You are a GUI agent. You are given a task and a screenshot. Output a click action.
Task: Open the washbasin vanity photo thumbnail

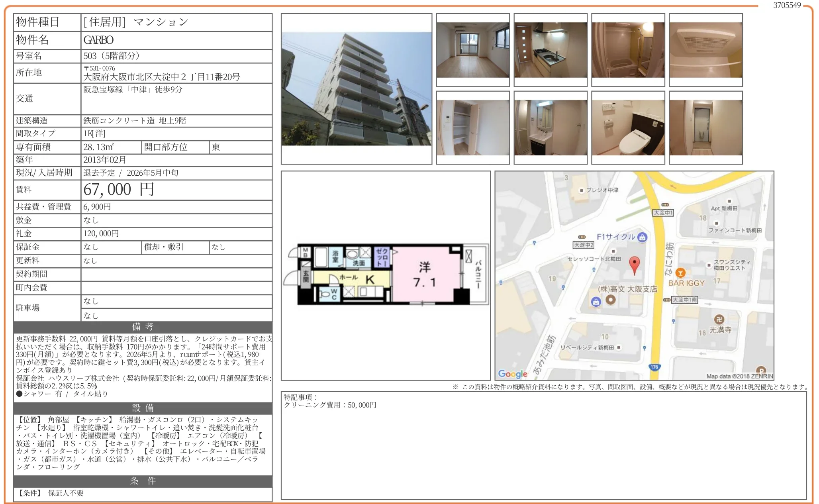(550, 127)
